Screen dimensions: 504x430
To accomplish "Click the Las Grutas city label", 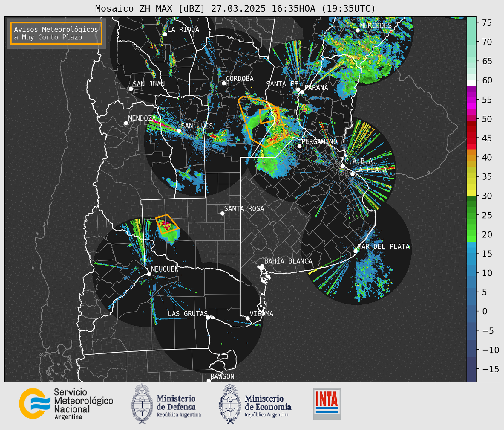I will coord(188,314).
